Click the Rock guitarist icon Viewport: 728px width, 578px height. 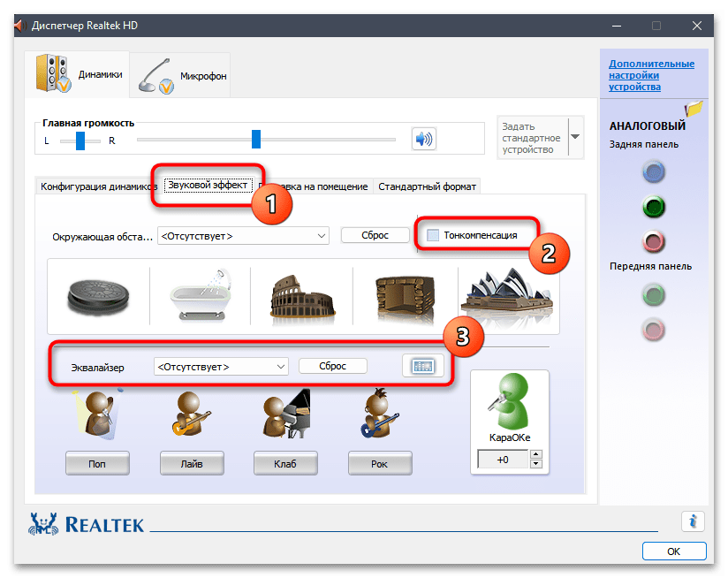(x=379, y=414)
